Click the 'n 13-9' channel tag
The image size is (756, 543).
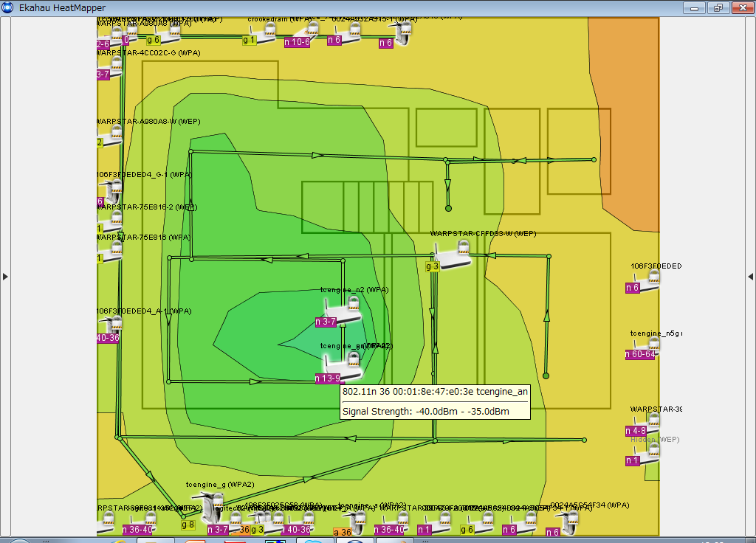pos(327,378)
